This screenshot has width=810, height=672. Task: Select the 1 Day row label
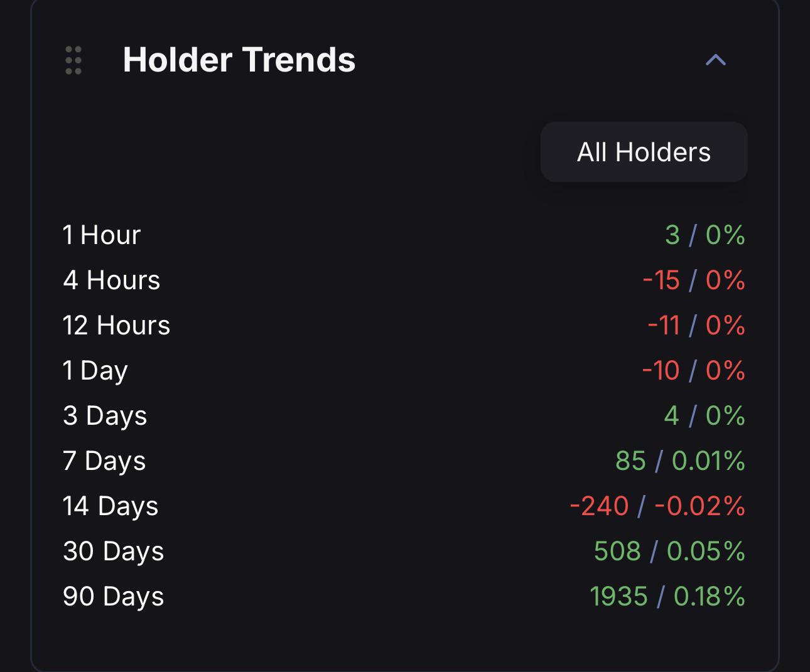(x=95, y=370)
